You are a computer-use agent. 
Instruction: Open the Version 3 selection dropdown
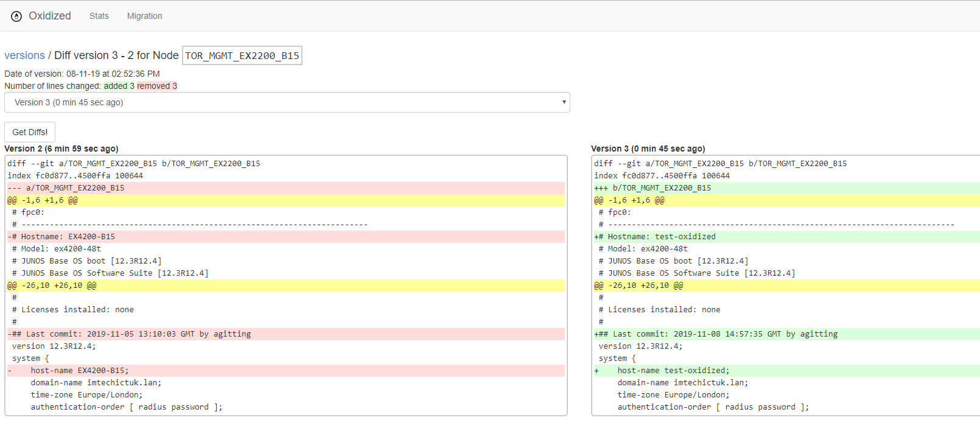(286, 102)
